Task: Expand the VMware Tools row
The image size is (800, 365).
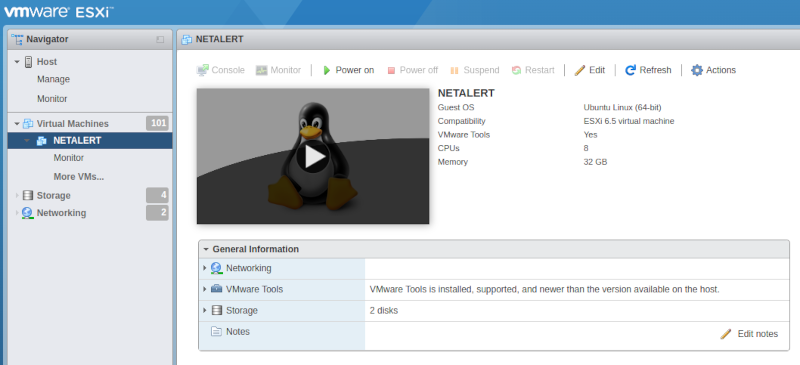Action: tap(205, 289)
